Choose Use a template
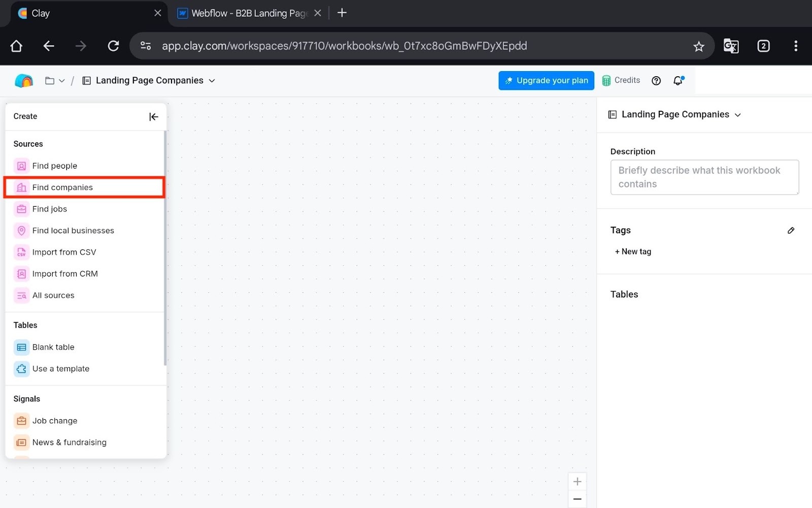The width and height of the screenshot is (812, 508). pos(85,369)
